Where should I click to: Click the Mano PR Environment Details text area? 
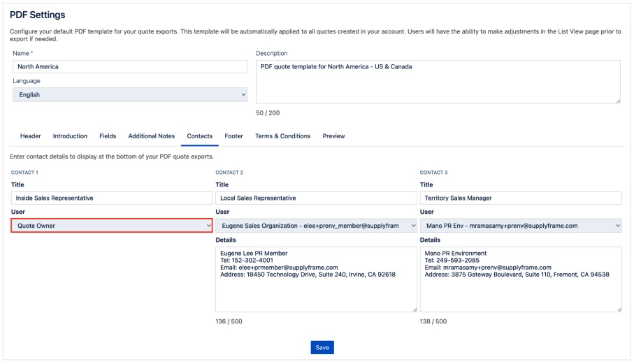(521, 279)
